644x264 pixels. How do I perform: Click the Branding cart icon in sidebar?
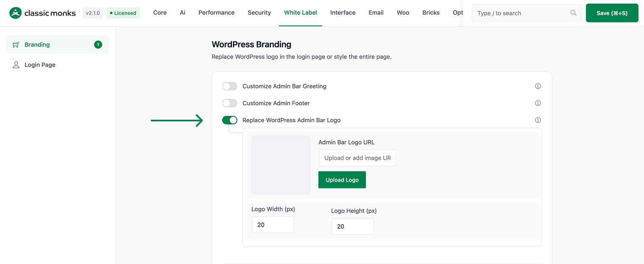[x=16, y=45]
